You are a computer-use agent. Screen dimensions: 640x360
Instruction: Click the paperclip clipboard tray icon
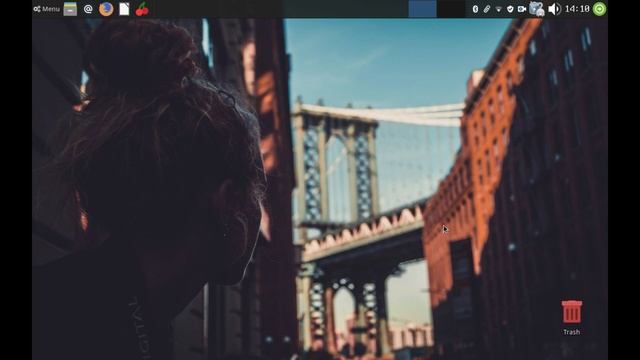487,9
